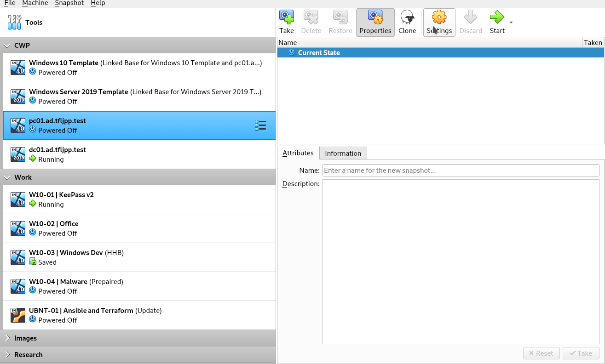This screenshot has width=605, height=364.
Task: Select the dc01.ad.tfljpp.test machine
Action: 139,154
